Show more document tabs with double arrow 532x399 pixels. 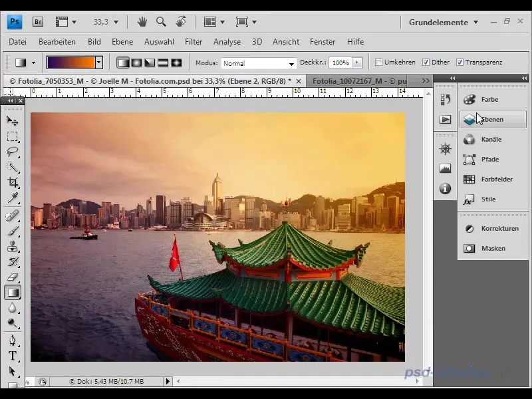click(426, 80)
